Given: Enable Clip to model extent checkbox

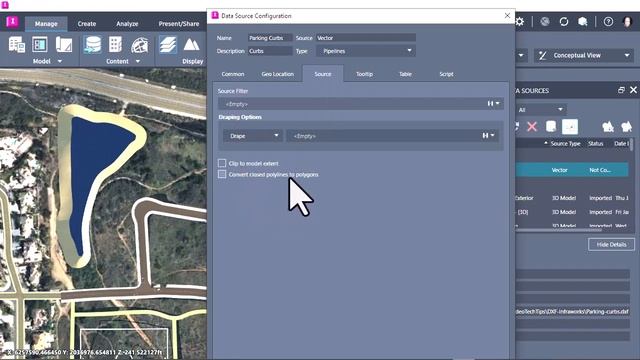Looking at the screenshot, I should [x=222, y=163].
